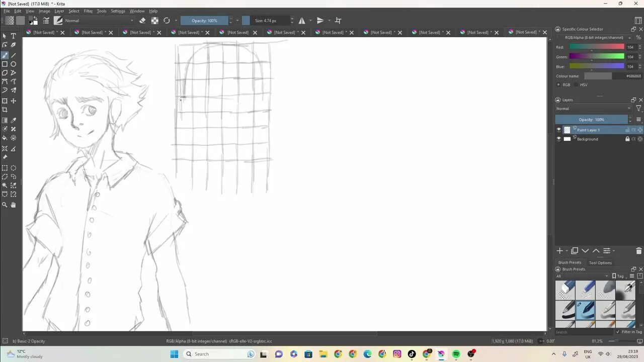Select the Elliptical Selection tool
The width and height of the screenshot is (644, 362).
point(14,168)
